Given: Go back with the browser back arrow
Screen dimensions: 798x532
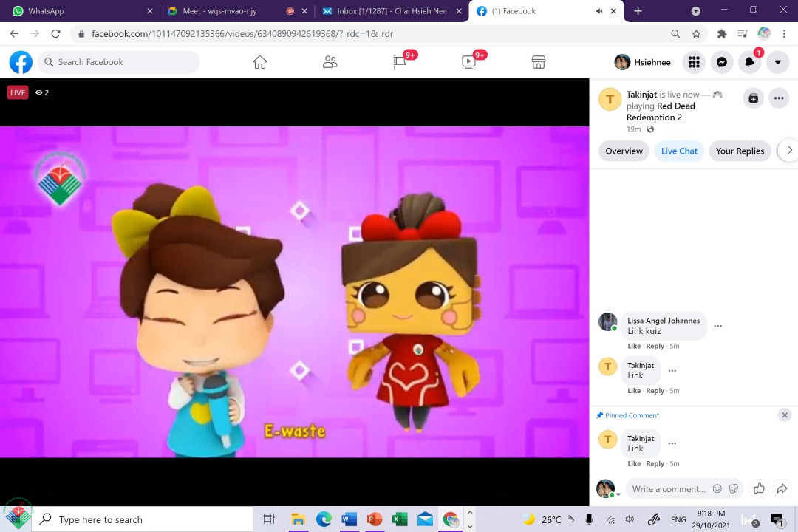Looking at the screenshot, I should [14, 33].
